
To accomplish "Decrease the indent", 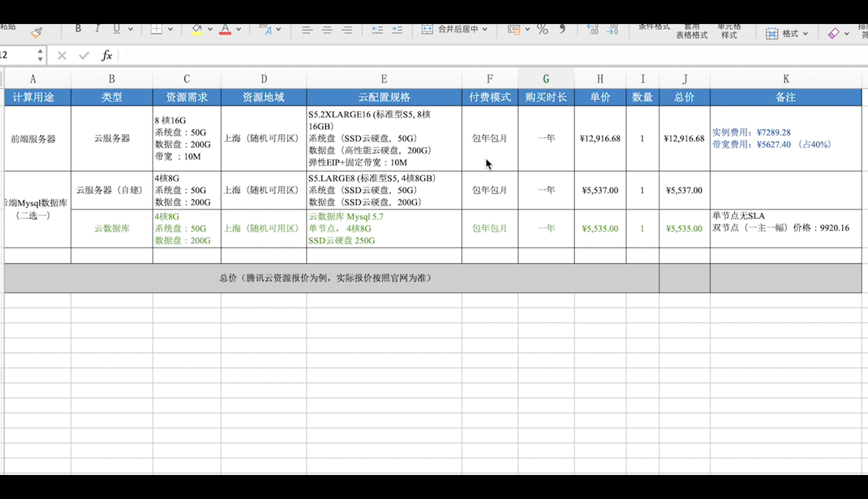I will [377, 30].
